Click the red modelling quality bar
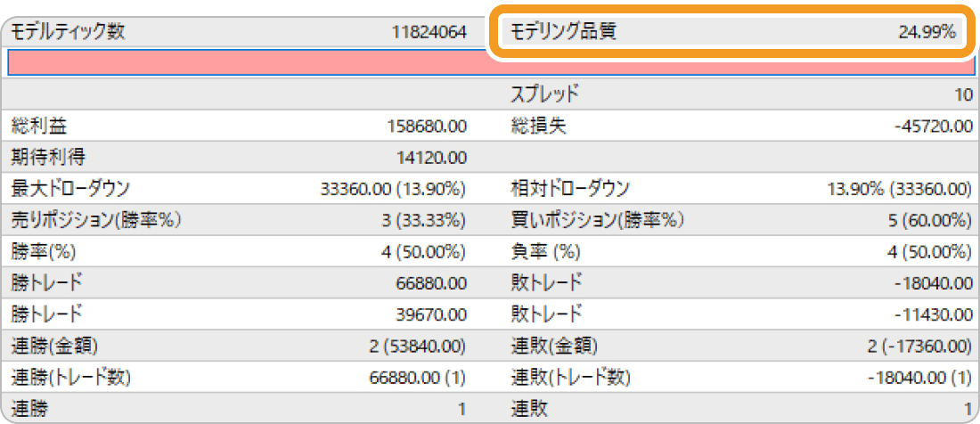The height and width of the screenshot is (424, 980). (489, 63)
